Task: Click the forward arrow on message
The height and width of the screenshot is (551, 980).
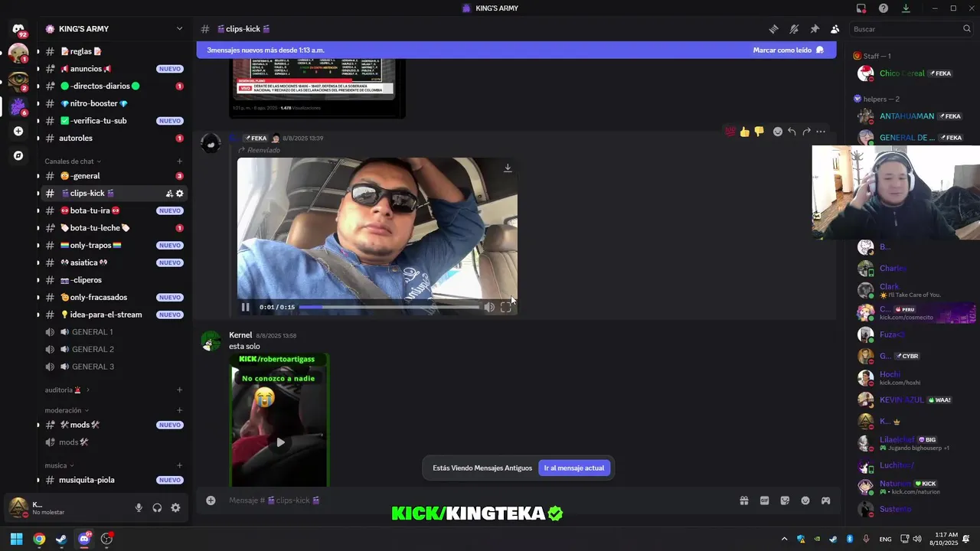Action: click(x=806, y=132)
